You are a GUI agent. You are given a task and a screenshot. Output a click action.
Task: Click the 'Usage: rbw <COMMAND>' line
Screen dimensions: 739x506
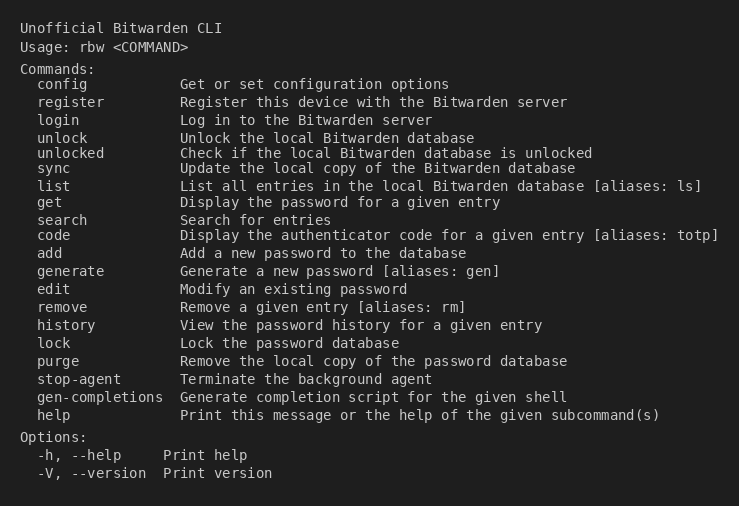coord(104,47)
